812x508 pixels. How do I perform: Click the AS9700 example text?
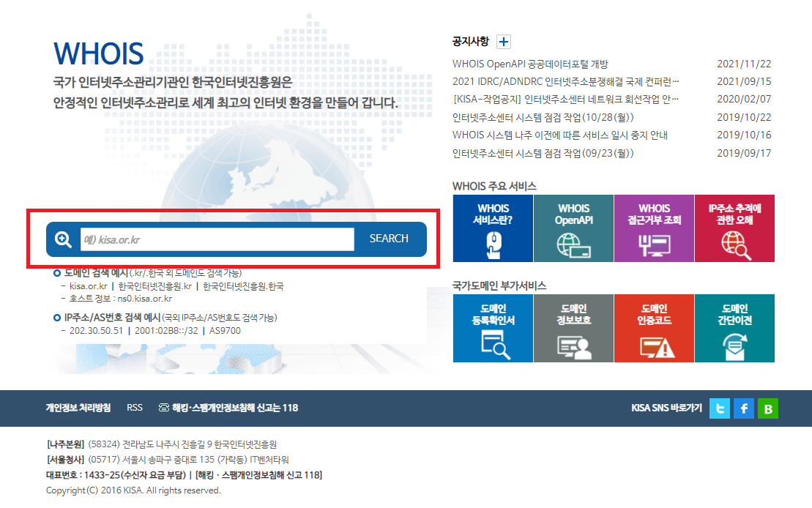coord(225,331)
